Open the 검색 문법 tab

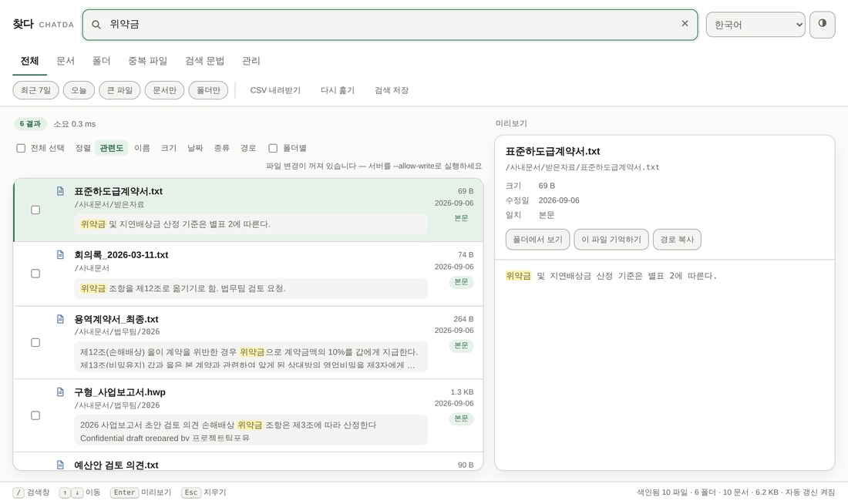click(x=204, y=61)
